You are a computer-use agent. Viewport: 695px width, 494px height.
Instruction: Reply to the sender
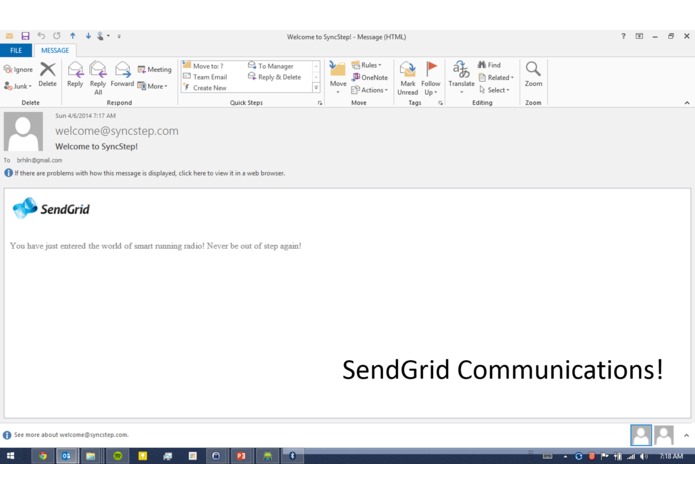(75, 74)
